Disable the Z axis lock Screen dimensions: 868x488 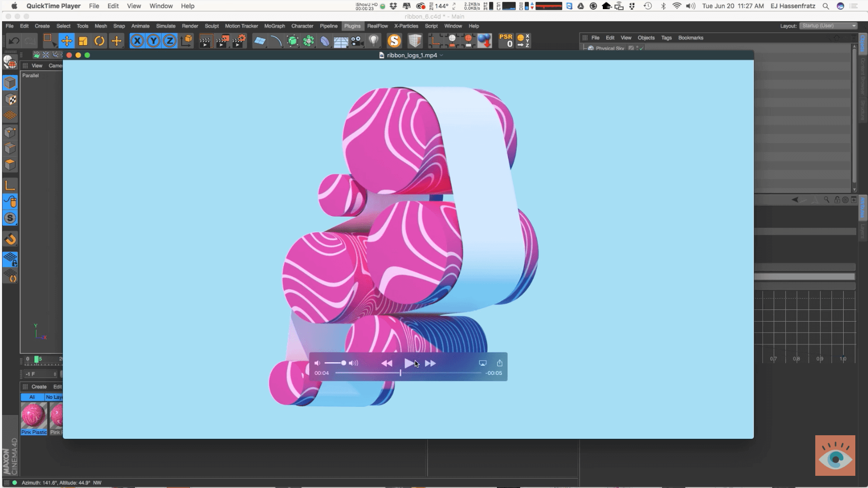click(169, 41)
